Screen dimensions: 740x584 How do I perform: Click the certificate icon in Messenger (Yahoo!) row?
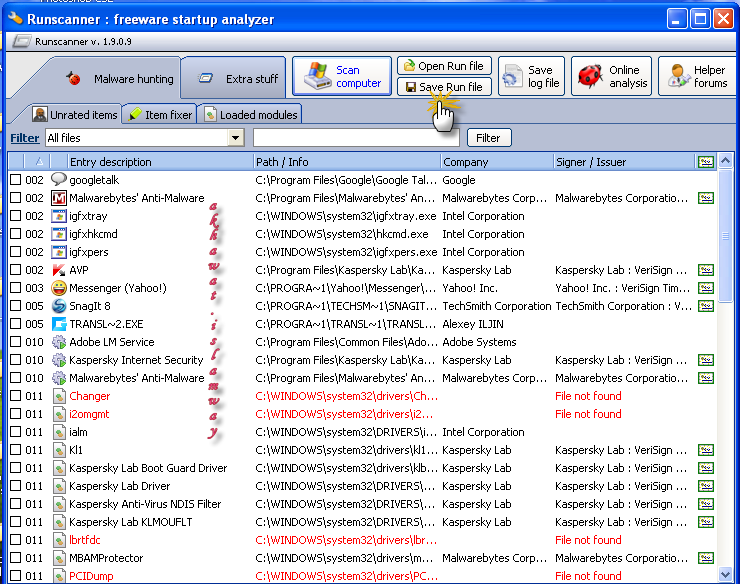pos(706,288)
